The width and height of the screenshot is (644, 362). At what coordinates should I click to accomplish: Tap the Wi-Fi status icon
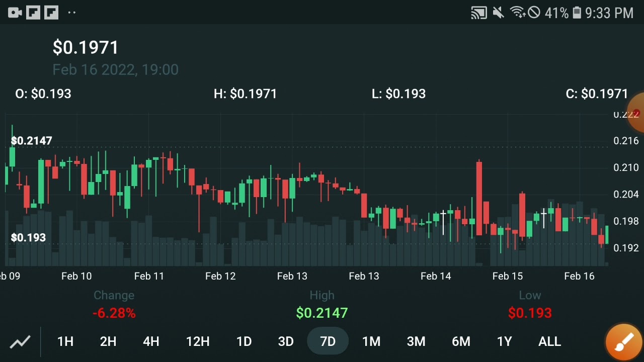tap(517, 13)
